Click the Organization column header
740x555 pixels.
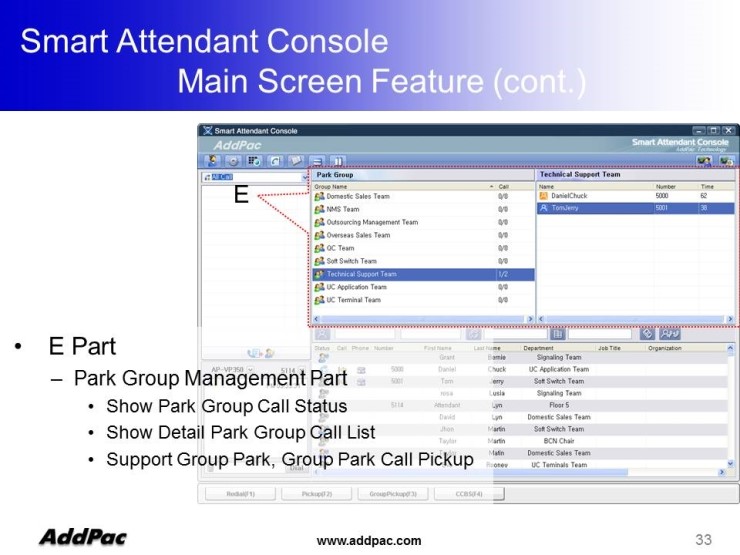[x=686, y=348]
